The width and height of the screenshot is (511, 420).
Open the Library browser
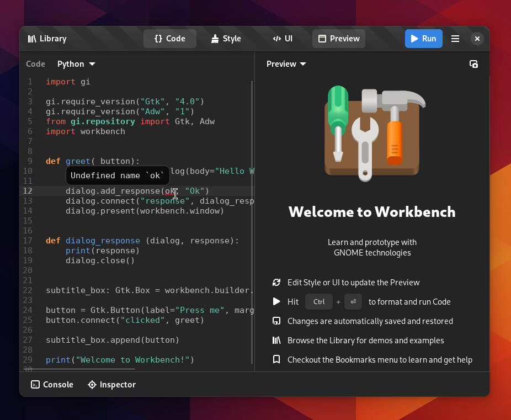tap(47, 39)
